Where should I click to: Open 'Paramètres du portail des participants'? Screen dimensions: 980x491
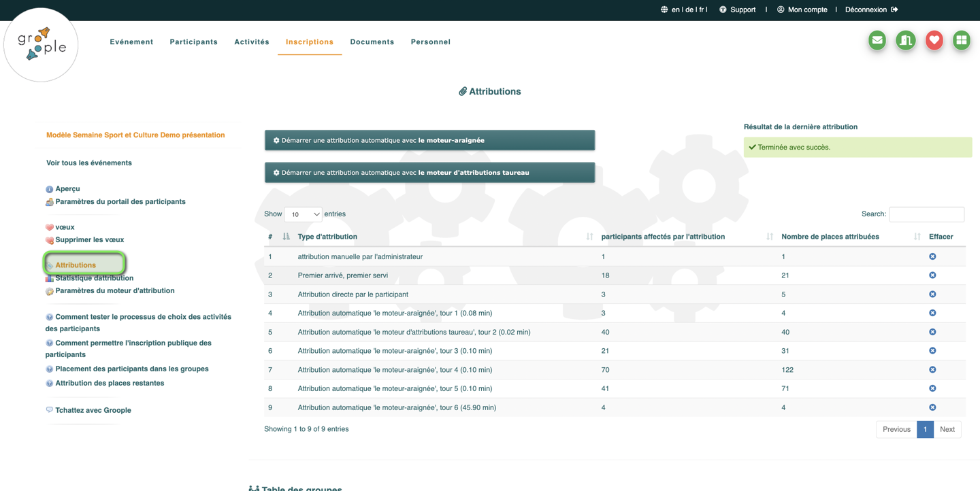[120, 202]
